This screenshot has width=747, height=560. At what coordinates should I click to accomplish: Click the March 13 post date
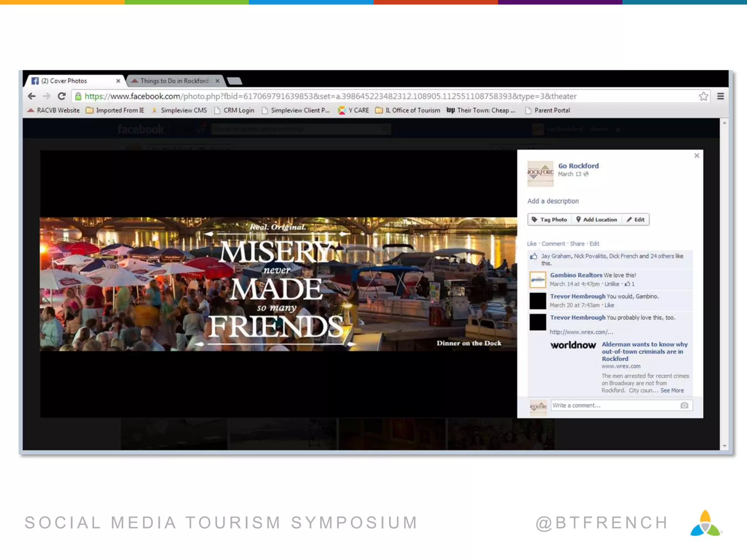tap(569, 174)
